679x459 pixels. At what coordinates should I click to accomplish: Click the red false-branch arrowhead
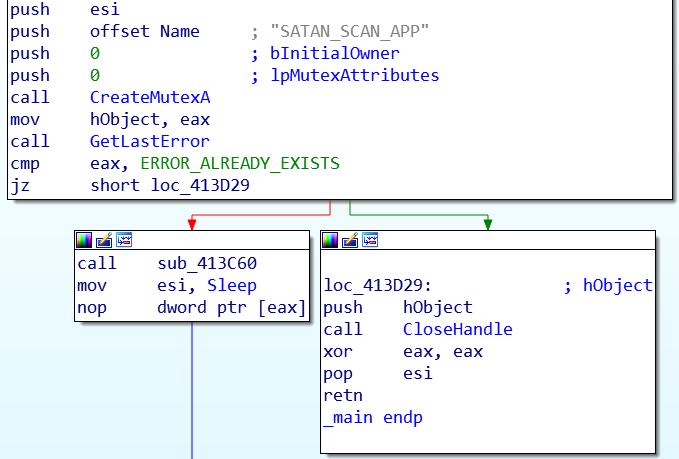pos(191,223)
